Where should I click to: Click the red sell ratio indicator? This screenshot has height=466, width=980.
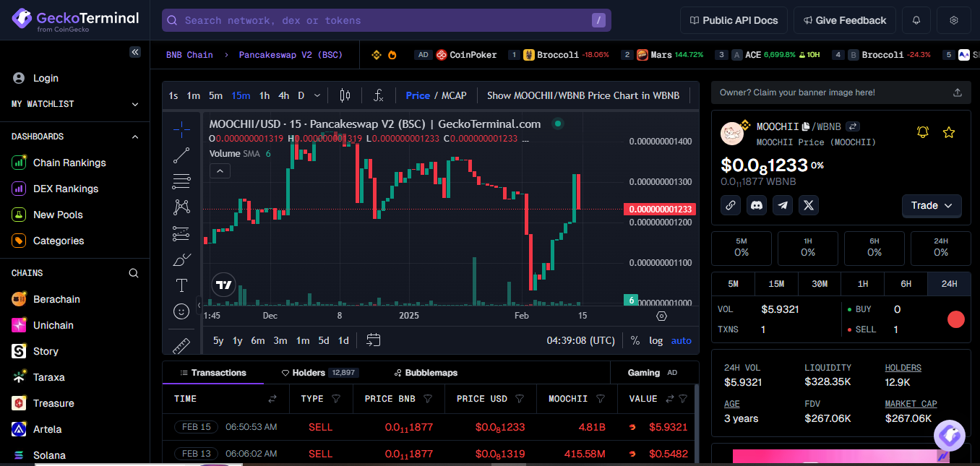956,319
